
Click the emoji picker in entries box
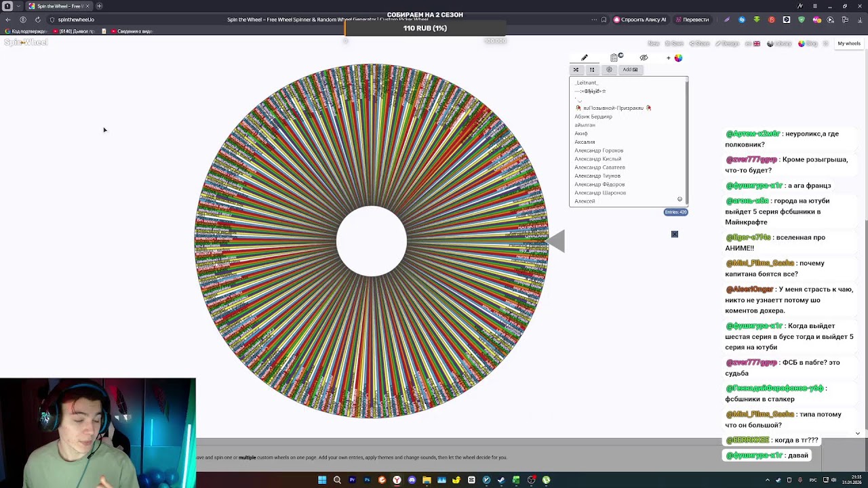(x=679, y=199)
